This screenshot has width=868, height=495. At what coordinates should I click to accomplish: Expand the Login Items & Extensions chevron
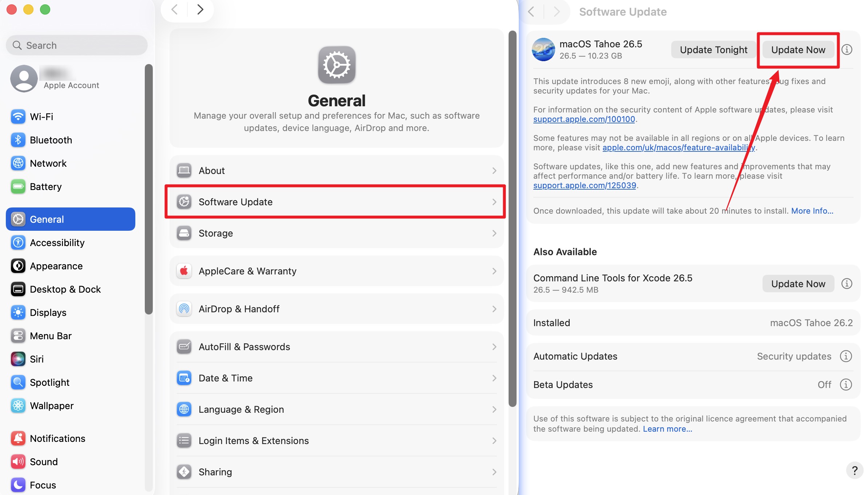[x=494, y=440]
